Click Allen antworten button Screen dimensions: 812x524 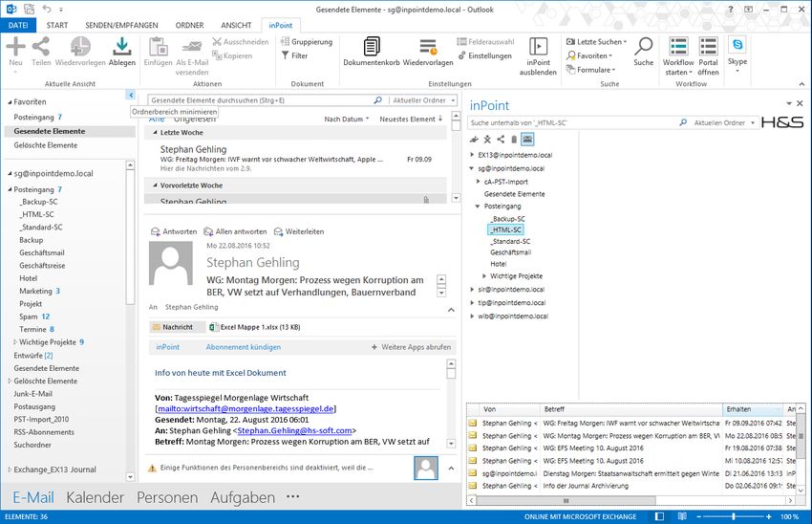pyautogui.click(x=235, y=231)
